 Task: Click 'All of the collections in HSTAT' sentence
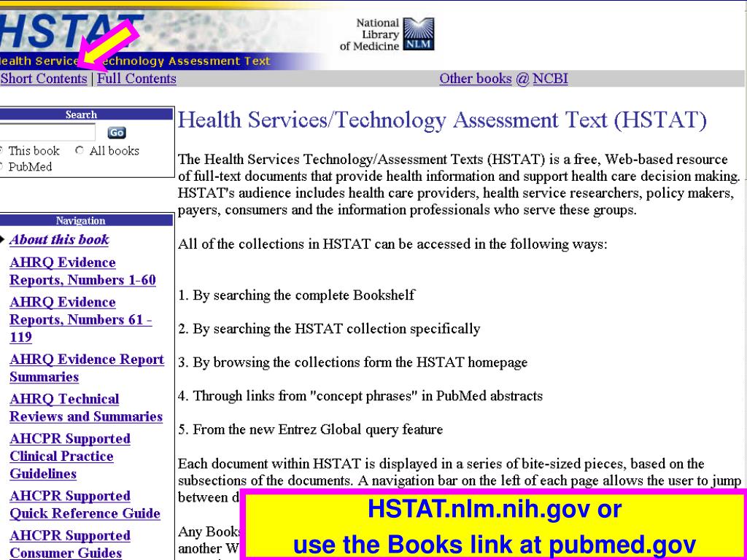click(x=392, y=245)
